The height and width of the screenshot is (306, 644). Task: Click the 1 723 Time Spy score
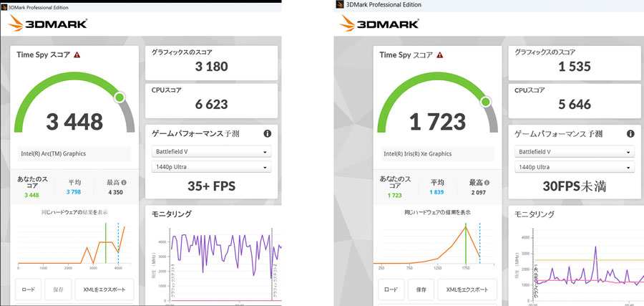[x=437, y=122]
